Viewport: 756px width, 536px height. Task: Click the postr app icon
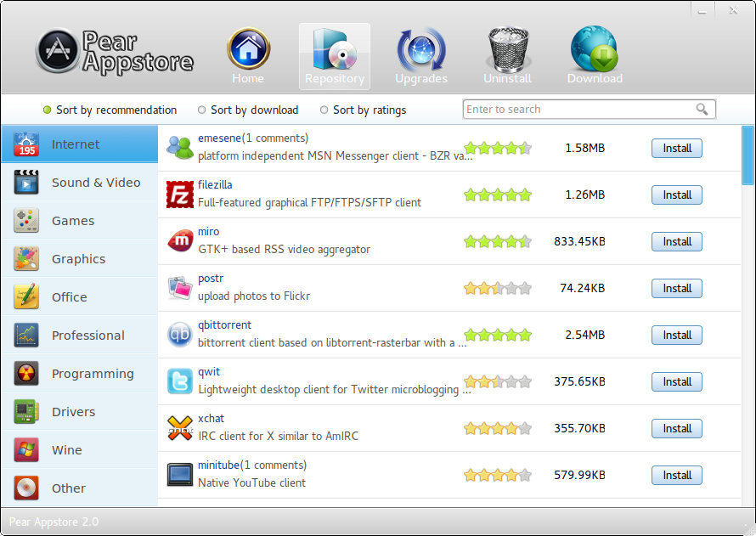point(180,288)
